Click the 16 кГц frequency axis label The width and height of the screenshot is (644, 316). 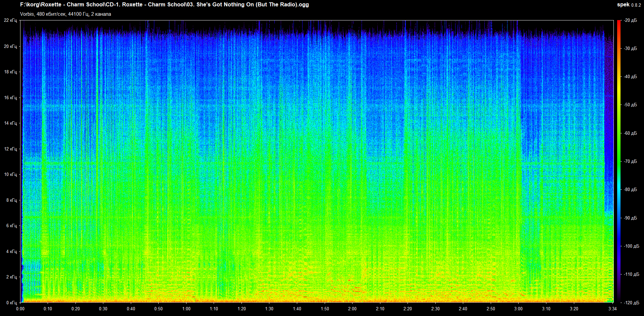(10, 98)
